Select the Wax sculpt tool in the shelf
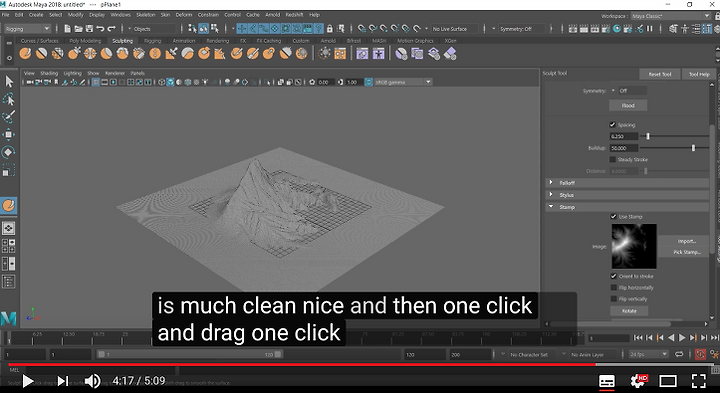 click(x=187, y=54)
